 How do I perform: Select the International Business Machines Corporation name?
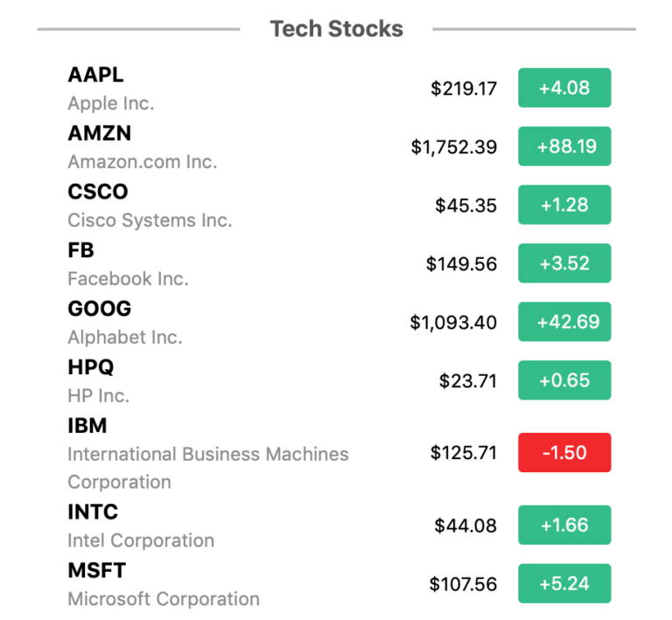tap(208, 468)
